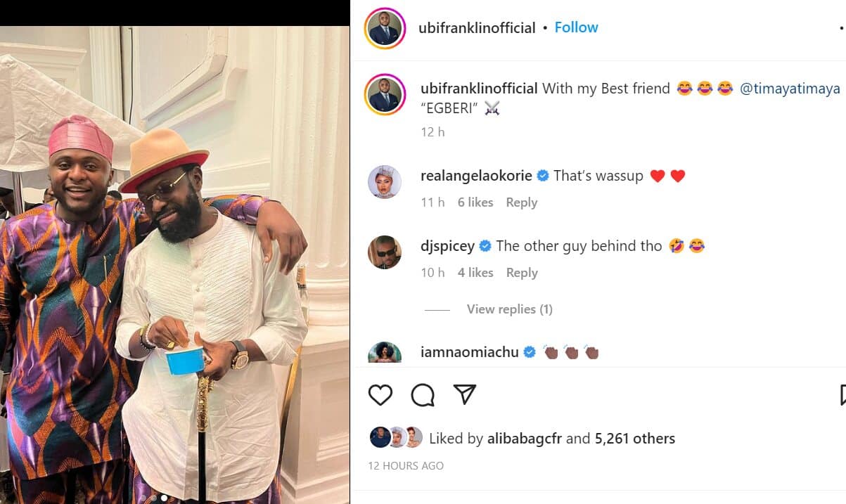Viewport: 846px width, 504px height.
Task: Open ubifranklinofficial's avatar in the post header
Action: 385,29
